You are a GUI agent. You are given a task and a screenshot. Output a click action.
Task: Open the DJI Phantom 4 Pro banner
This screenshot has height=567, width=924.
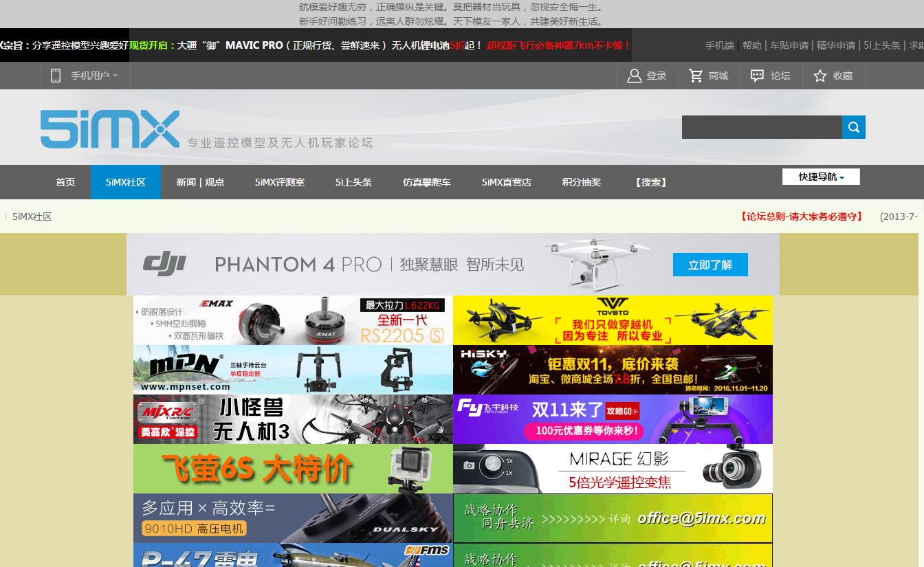click(x=453, y=264)
